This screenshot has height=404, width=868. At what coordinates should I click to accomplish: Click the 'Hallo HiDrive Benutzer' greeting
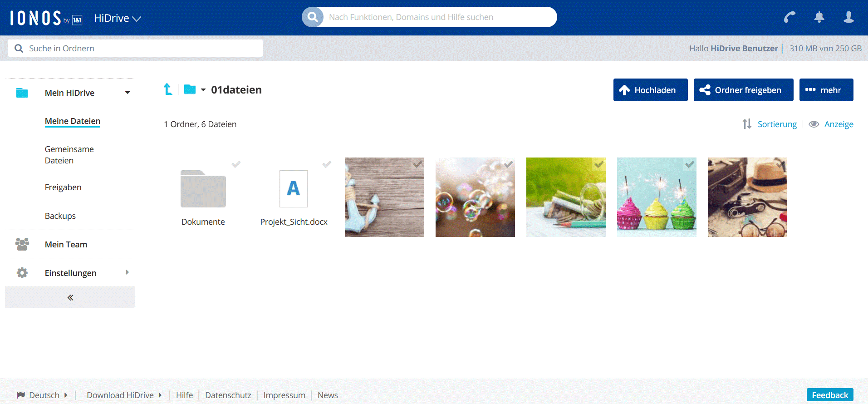pos(734,48)
